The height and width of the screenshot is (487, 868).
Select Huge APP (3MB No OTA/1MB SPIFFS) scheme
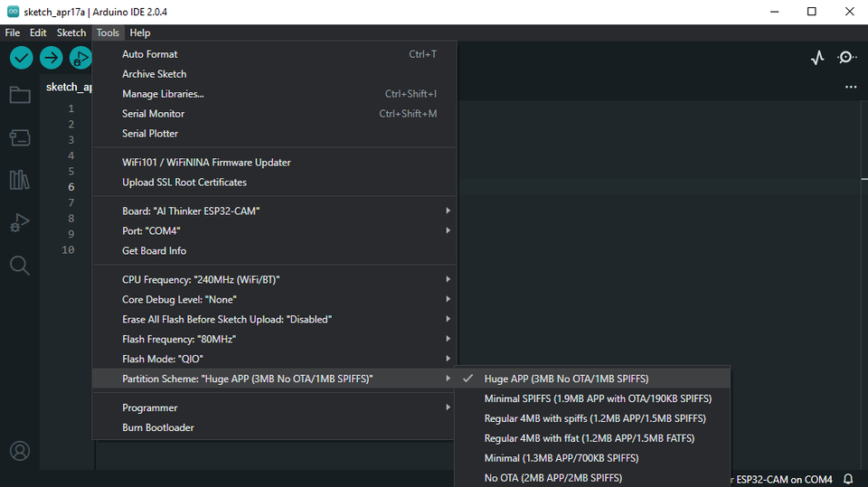pyautogui.click(x=566, y=379)
